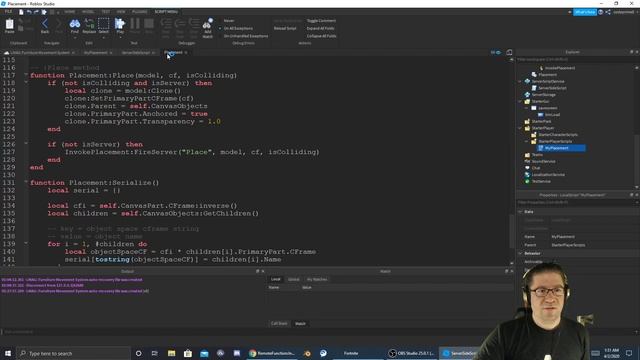Switch to My Watches tab

(317, 280)
